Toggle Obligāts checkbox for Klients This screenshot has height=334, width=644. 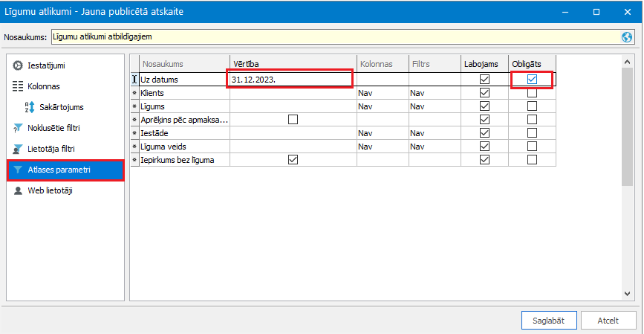pyautogui.click(x=532, y=93)
